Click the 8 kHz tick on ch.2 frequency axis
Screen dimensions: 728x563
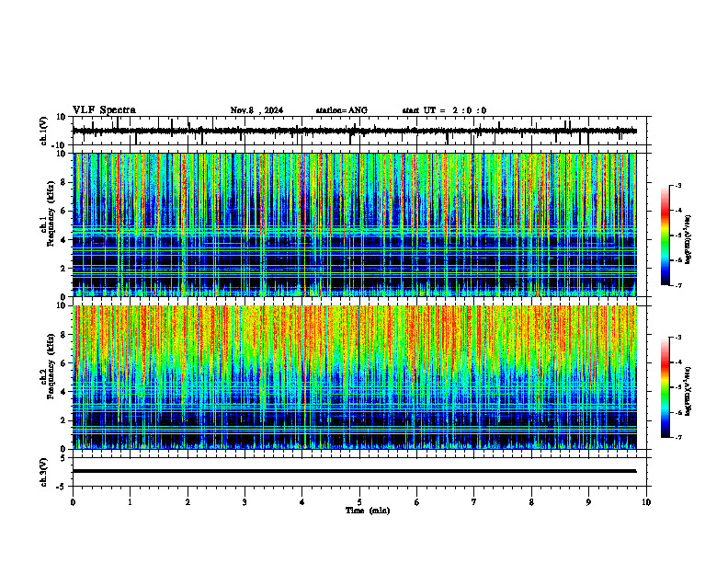[63, 335]
